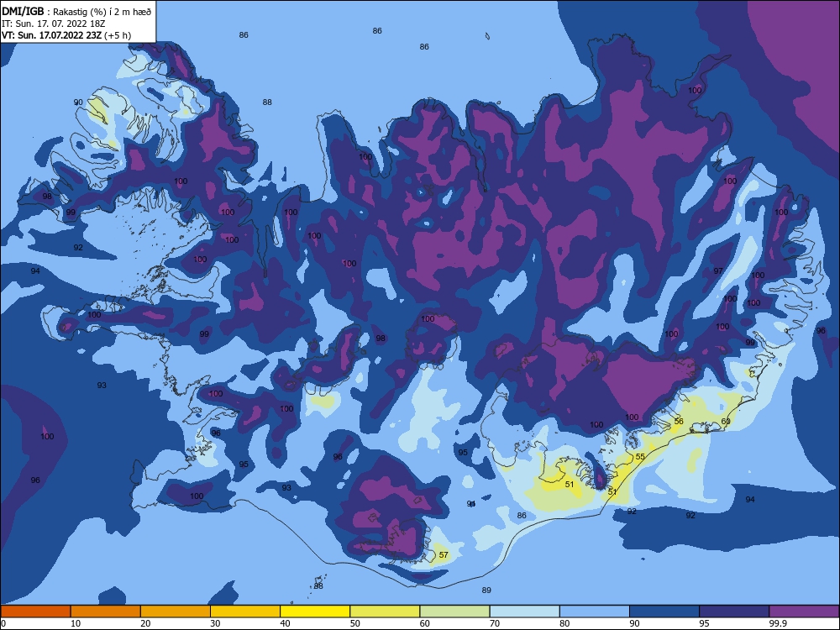Click the light blue 80-90 legend swatch
840x630 pixels.
coord(595,612)
